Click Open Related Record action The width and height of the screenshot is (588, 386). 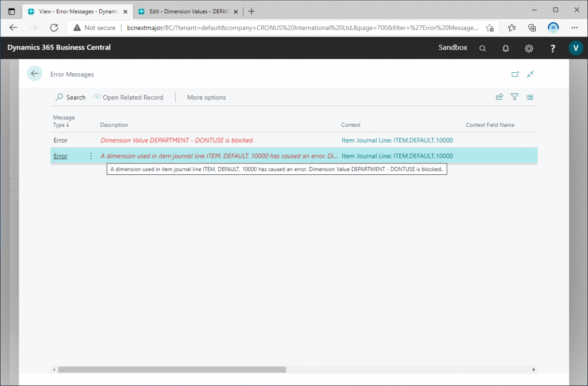(128, 98)
